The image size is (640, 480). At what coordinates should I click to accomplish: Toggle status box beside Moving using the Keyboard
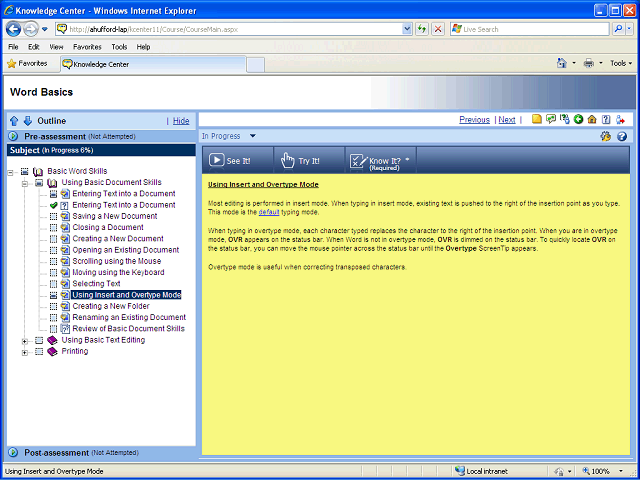[x=53, y=272]
